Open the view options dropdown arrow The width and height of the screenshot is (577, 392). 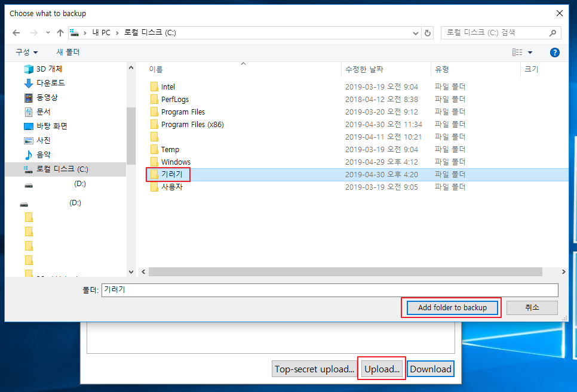(x=530, y=53)
